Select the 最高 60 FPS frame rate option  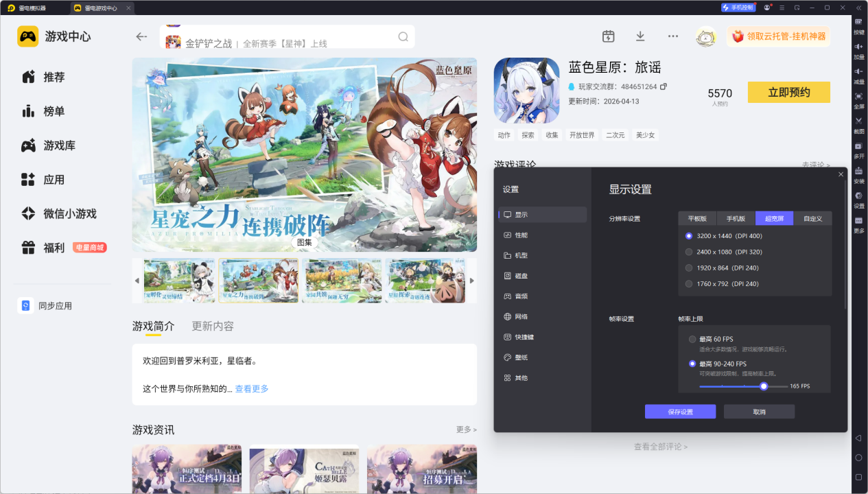coord(692,339)
